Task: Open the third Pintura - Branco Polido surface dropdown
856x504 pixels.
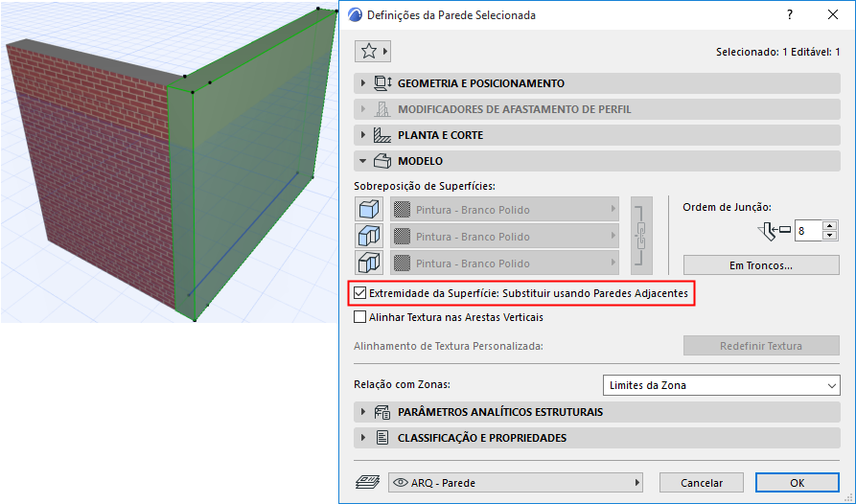Action: tap(504, 263)
